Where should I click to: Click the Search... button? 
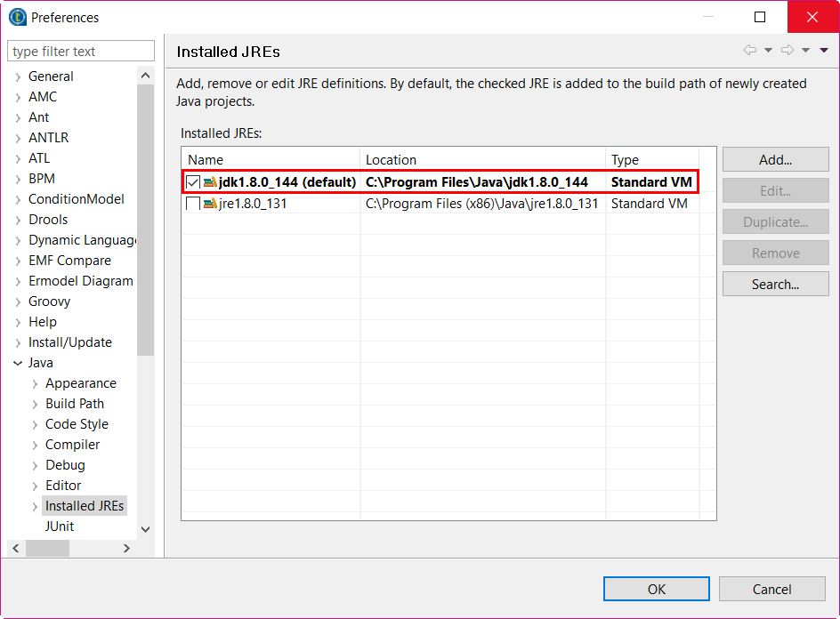[775, 284]
